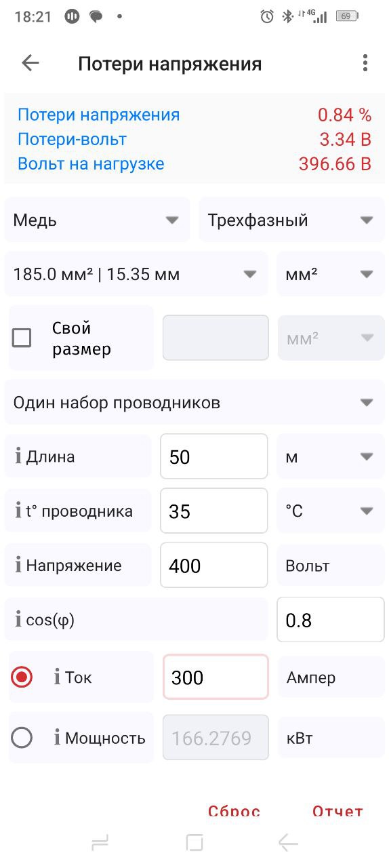The height and width of the screenshot is (868, 389).
Task: Tap the Сброс reset button
Action: tap(234, 811)
